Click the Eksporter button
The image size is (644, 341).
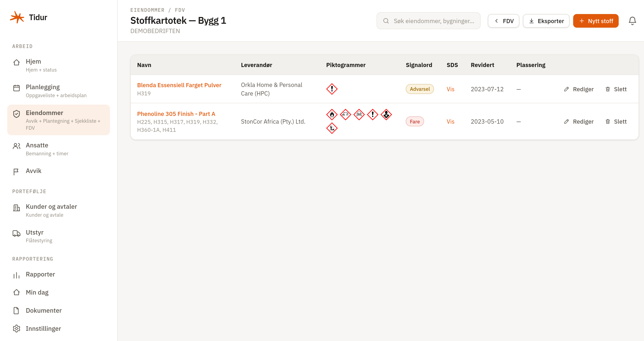click(546, 21)
